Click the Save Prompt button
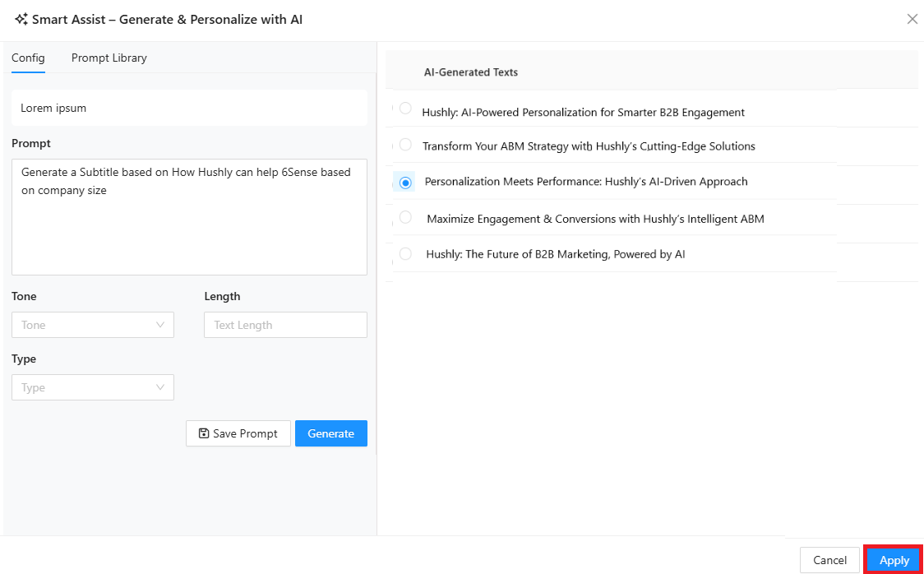The height and width of the screenshot is (574, 924). tap(238, 433)
